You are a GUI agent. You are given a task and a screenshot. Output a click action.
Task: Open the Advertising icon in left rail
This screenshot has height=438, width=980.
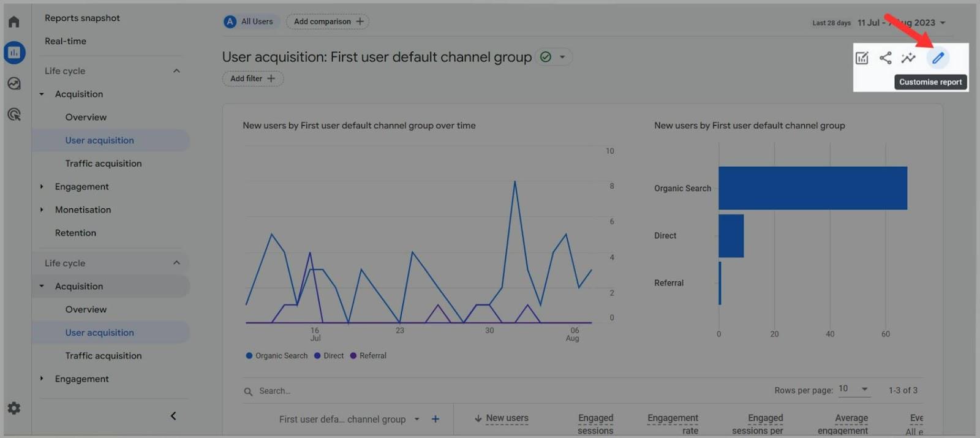pos(14,115)
